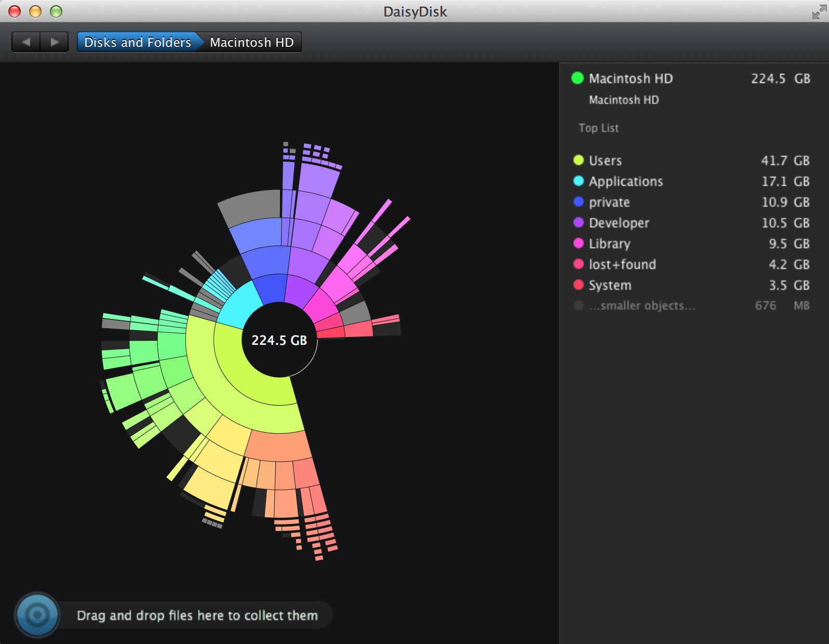This screenshot has width=829, height=644.
Task: Click the 41.7 GB Users size
Action: point(785,160)
